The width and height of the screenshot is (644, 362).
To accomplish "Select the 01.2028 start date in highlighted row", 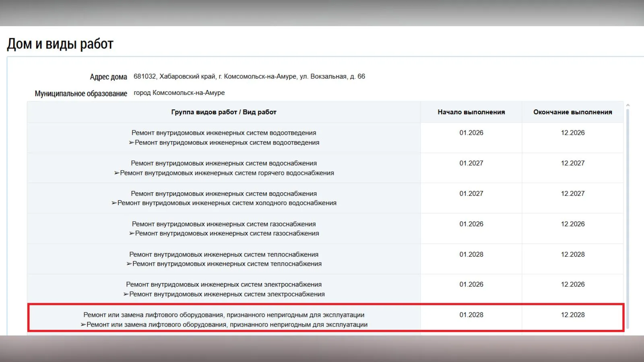I will pos(471,315).
